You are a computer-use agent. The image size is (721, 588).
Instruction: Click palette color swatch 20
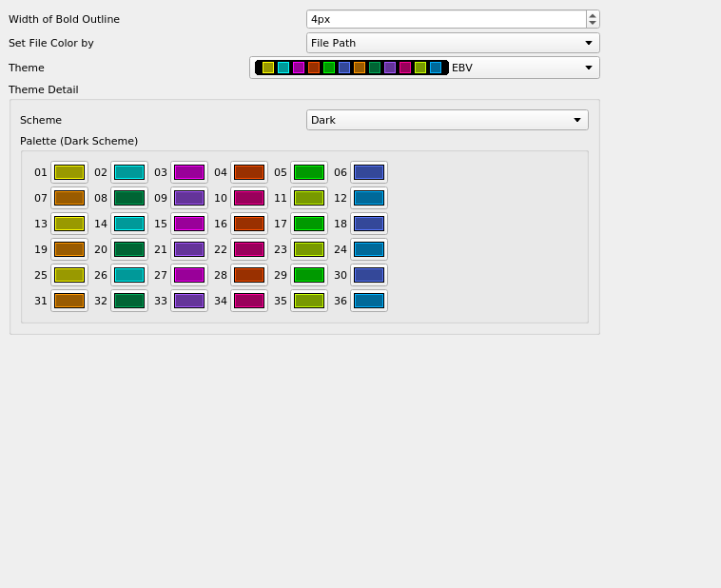point(129,249)
